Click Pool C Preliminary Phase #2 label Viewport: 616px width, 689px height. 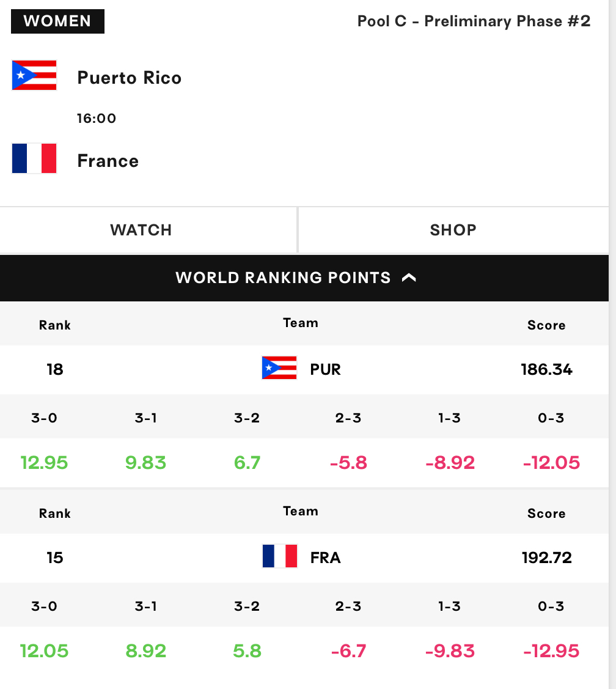coord(474,21)
